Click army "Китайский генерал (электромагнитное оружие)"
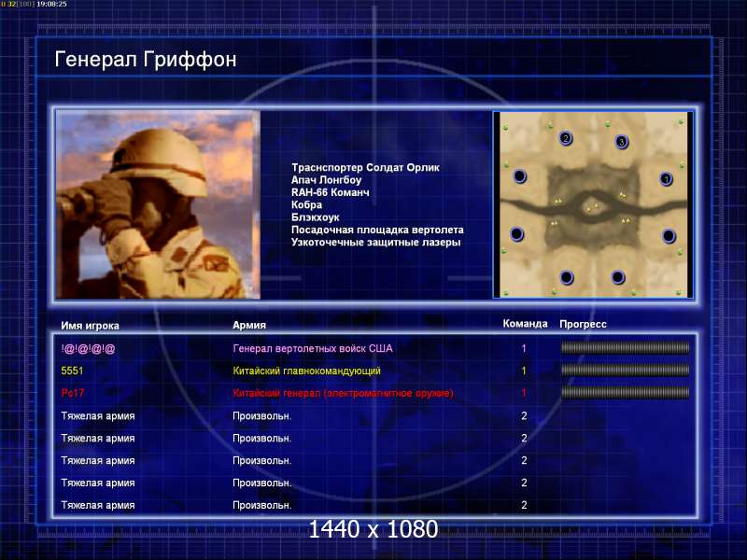 point(343,393)
